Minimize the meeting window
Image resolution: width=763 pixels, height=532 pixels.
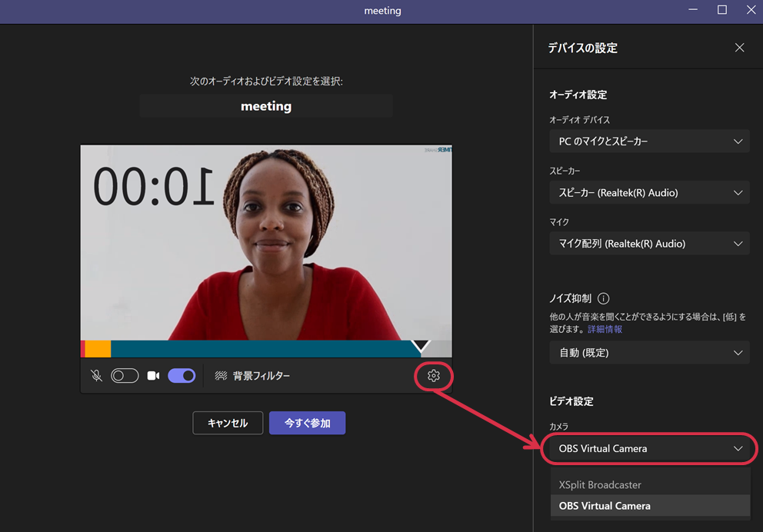coord(691,10)
